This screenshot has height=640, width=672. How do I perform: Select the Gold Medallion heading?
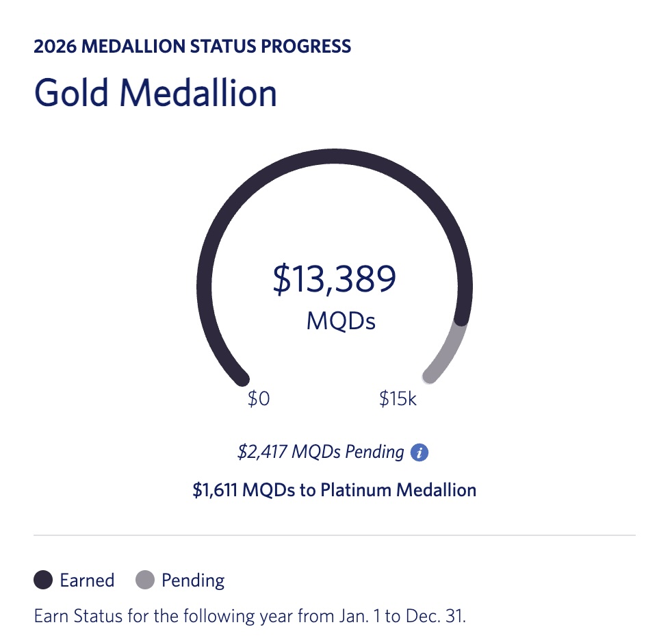coord(155,93)
